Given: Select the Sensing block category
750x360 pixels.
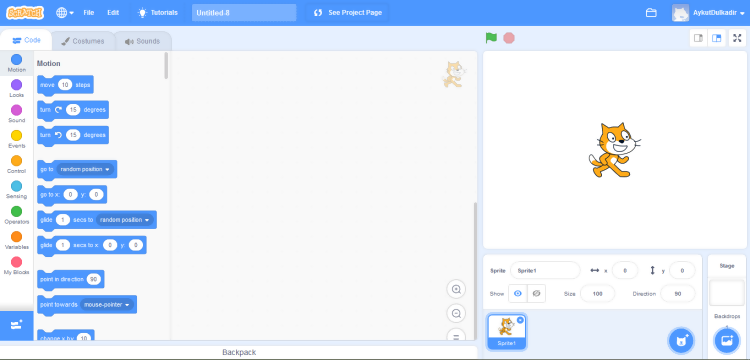Looking at the screenshot, I should 16,190.
